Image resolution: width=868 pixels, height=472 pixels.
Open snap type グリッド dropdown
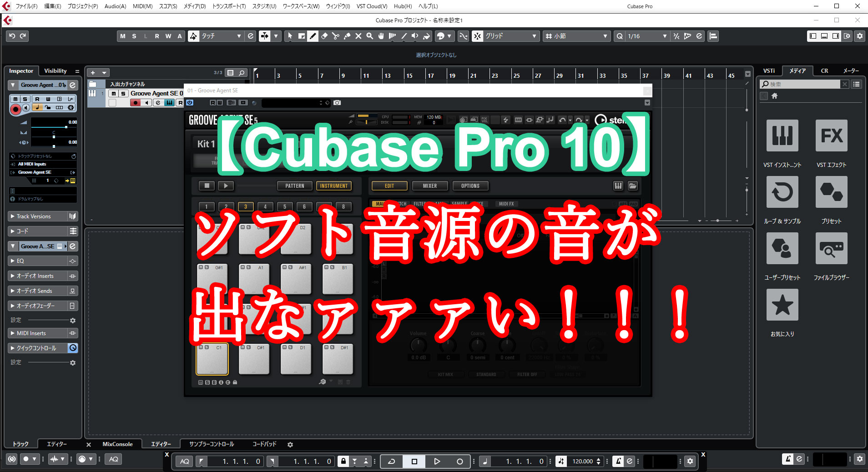click(x=511, y=36)
